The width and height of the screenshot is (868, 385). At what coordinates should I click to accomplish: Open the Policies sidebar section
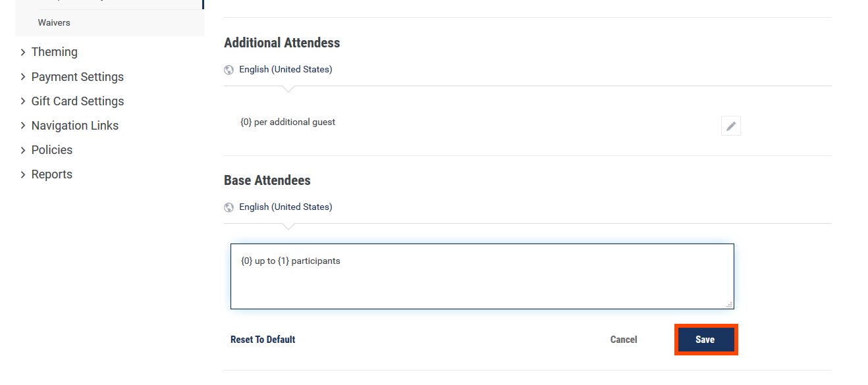[x=52, y=150]
